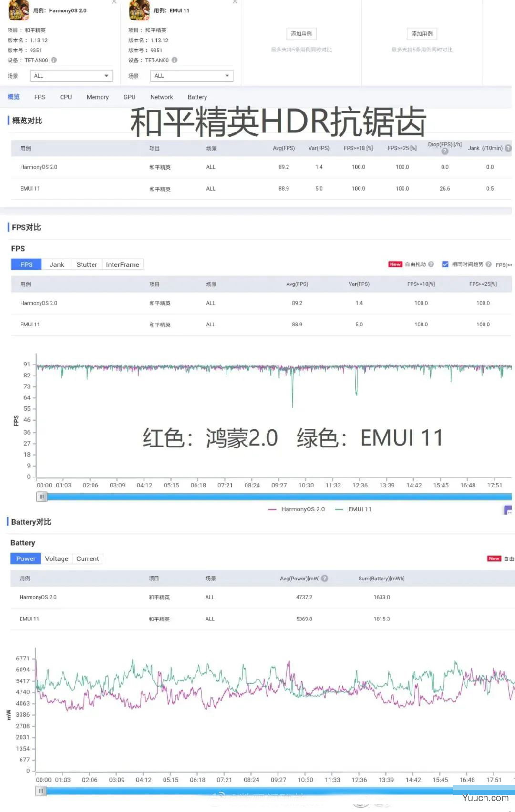Click the red New badge in Battery section
The image size is (515, 812).
coord(494,558)
